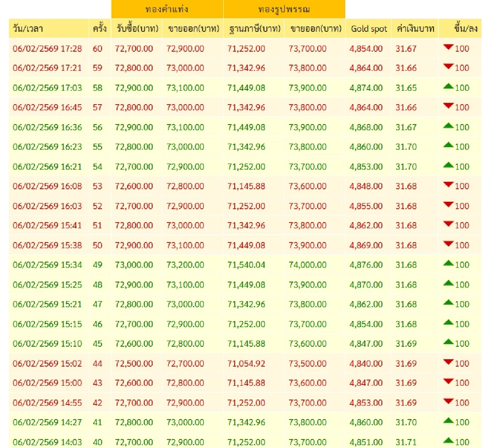Click the 4,840.00 Gold spot value

pos(366,363)
